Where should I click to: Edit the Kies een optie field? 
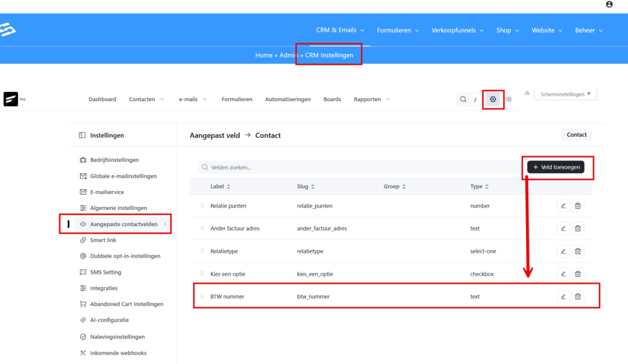click(x=563, y=274)
